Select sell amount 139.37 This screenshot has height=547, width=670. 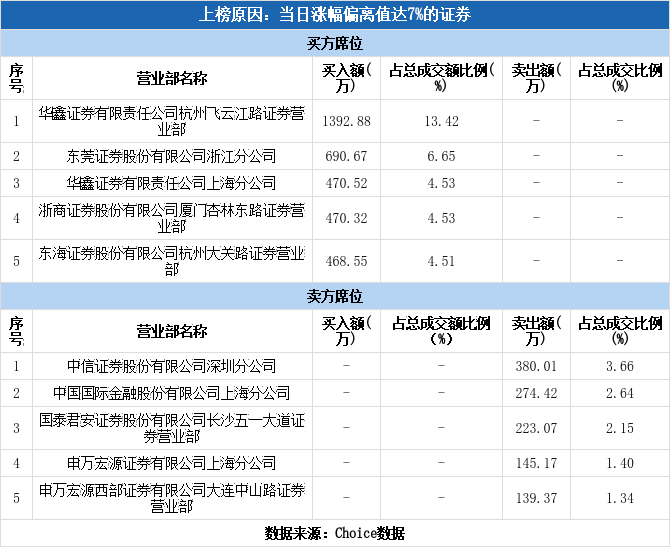point(536,498)
